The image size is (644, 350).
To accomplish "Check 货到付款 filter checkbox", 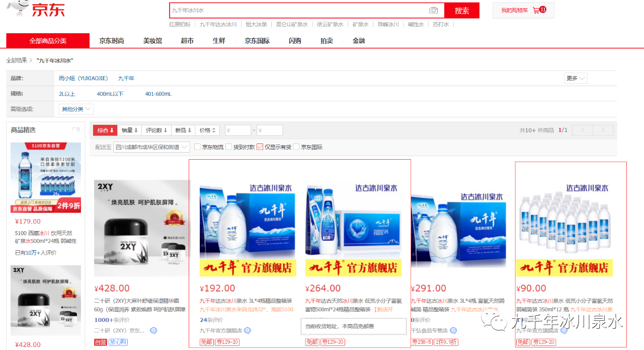I will [x=228, y=147].
